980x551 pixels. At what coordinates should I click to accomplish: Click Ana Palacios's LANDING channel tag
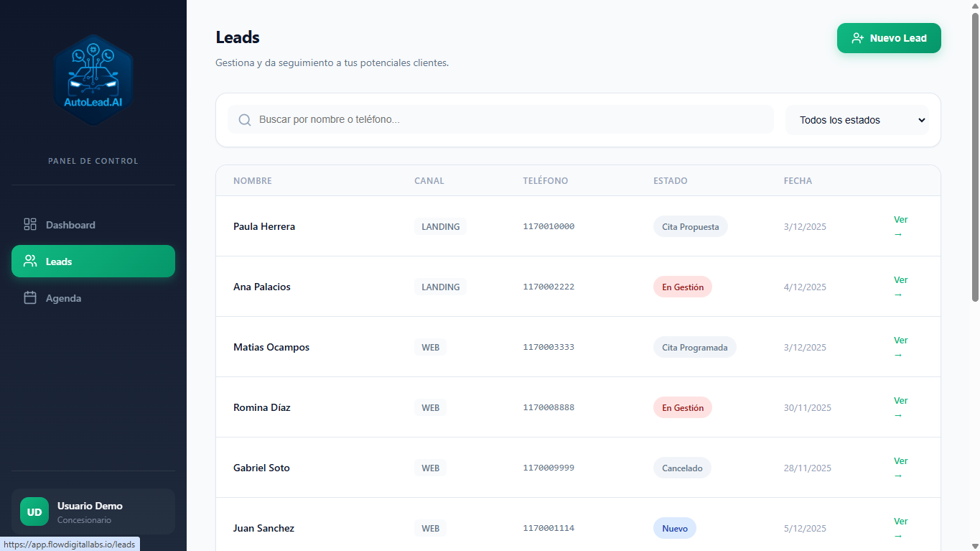pyautogui.click(x=441, y=287)
